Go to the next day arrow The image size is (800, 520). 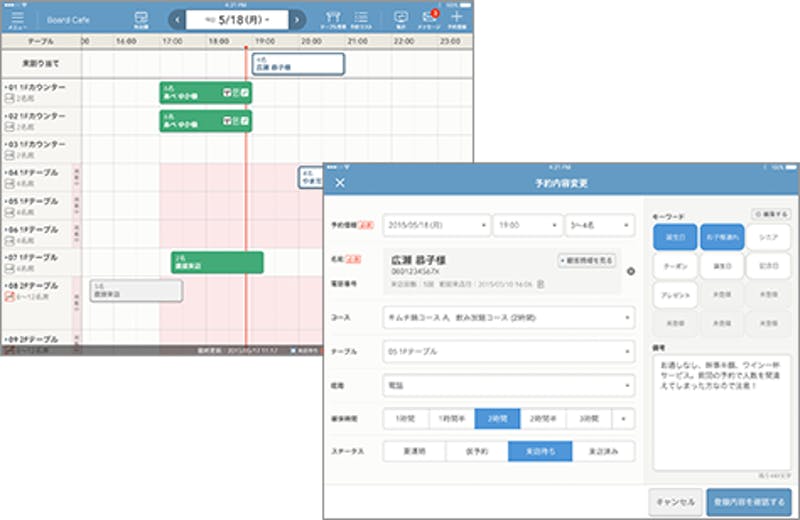pos(297,20)
